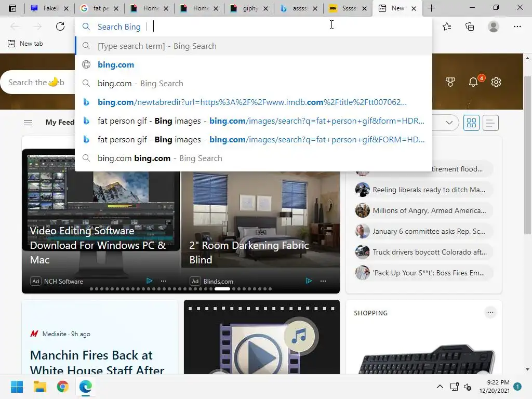Open the Favorites star icon

[447, 26]
